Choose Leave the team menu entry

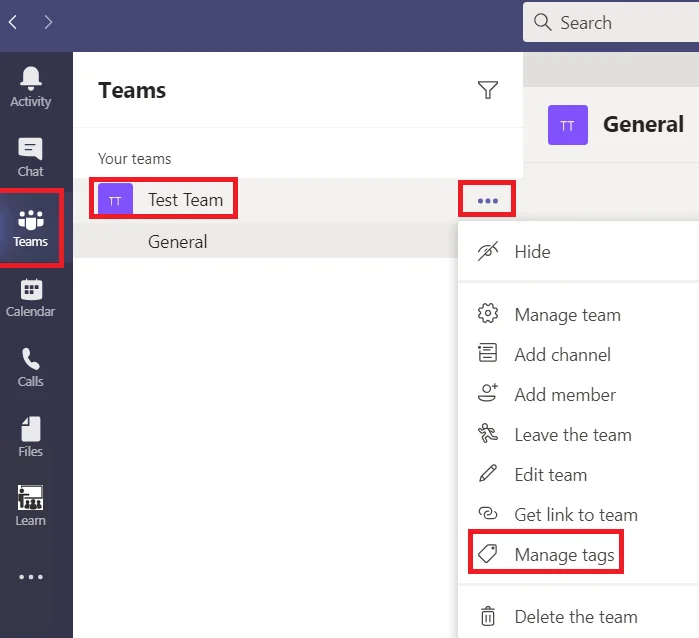click(x=579, y=435)
